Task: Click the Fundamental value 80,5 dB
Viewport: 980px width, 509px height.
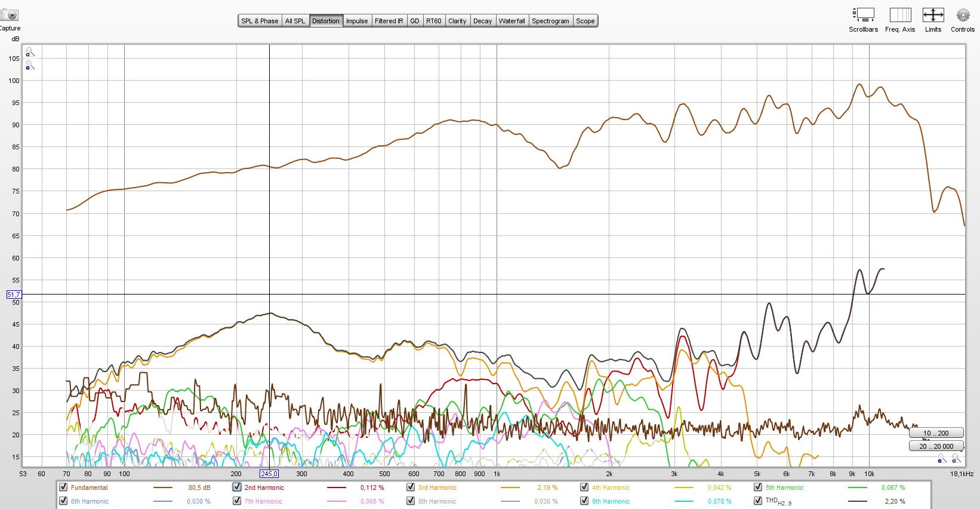Action: click(x=199, y=487)
